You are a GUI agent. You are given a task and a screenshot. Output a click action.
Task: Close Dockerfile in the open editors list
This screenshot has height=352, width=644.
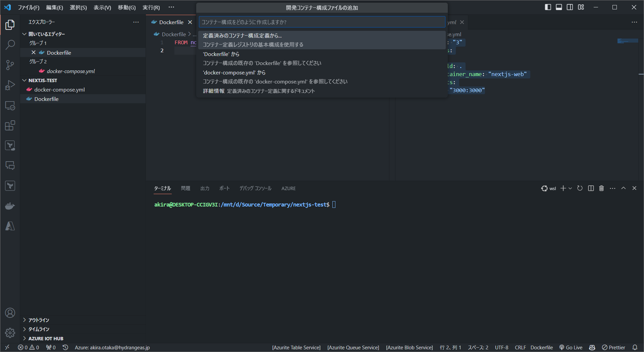click(x=34, y=53)
